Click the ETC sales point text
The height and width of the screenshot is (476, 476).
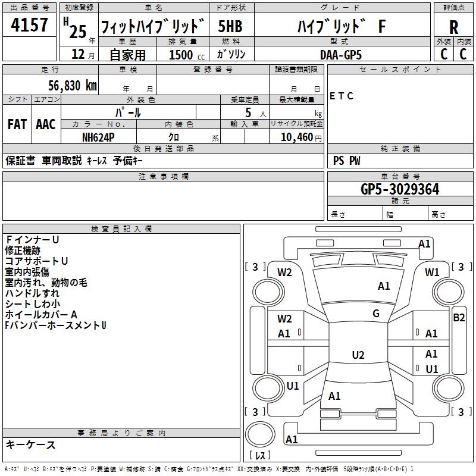pyautogui.click(x=342, y=96)
